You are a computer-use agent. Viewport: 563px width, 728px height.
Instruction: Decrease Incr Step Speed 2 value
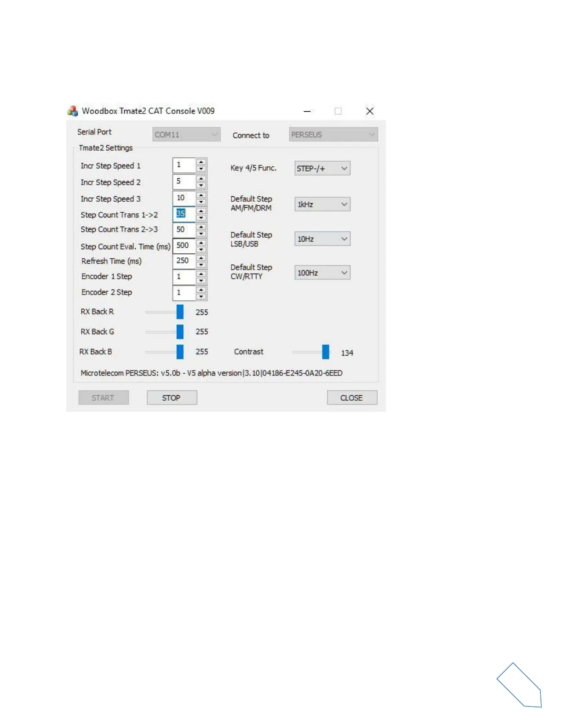201,185
